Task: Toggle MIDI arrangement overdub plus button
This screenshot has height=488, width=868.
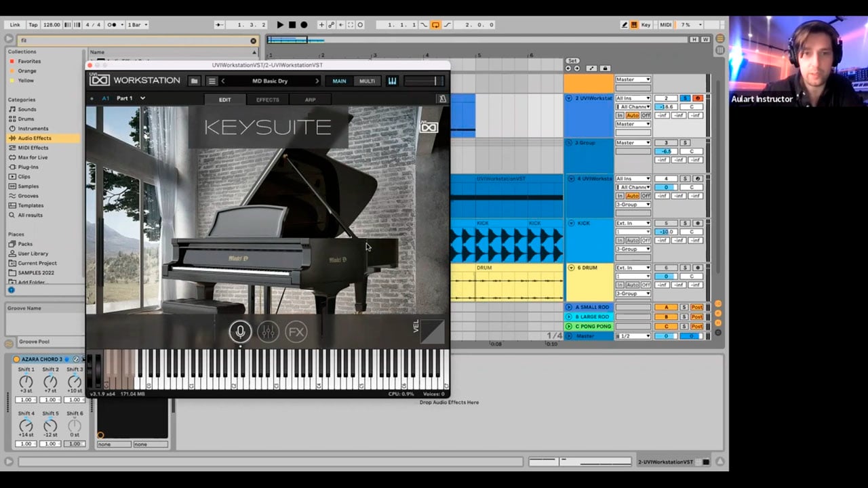Action: click(x=321, y=24)
